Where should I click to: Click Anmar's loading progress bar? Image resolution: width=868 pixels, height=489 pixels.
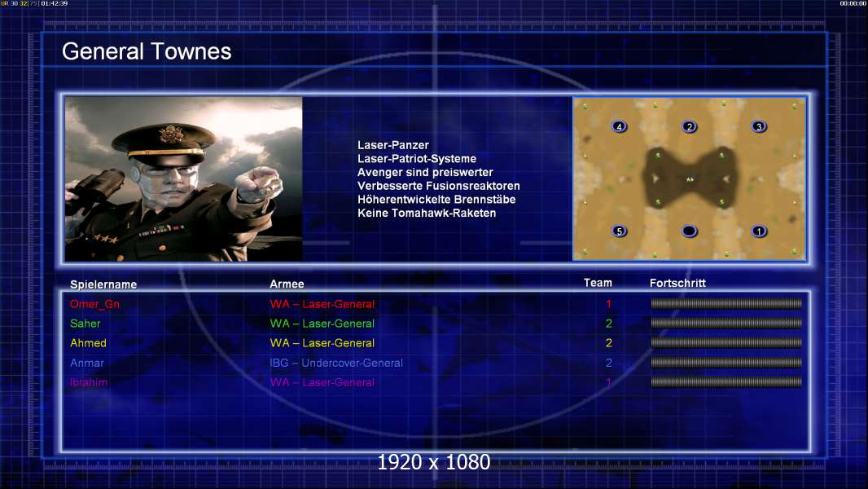[x=726, y=362]
